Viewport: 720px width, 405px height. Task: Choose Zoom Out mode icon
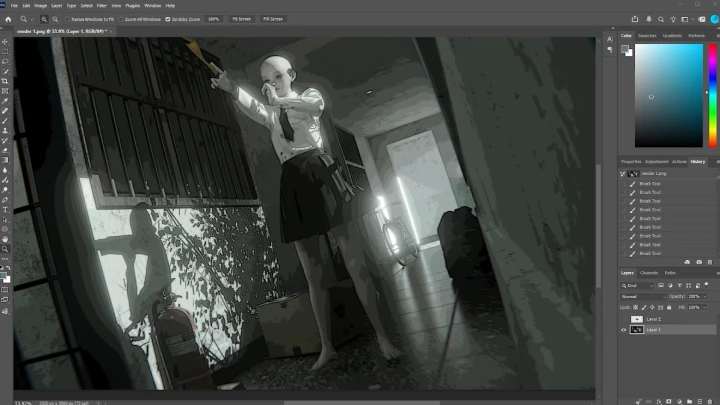click(55, 19)
